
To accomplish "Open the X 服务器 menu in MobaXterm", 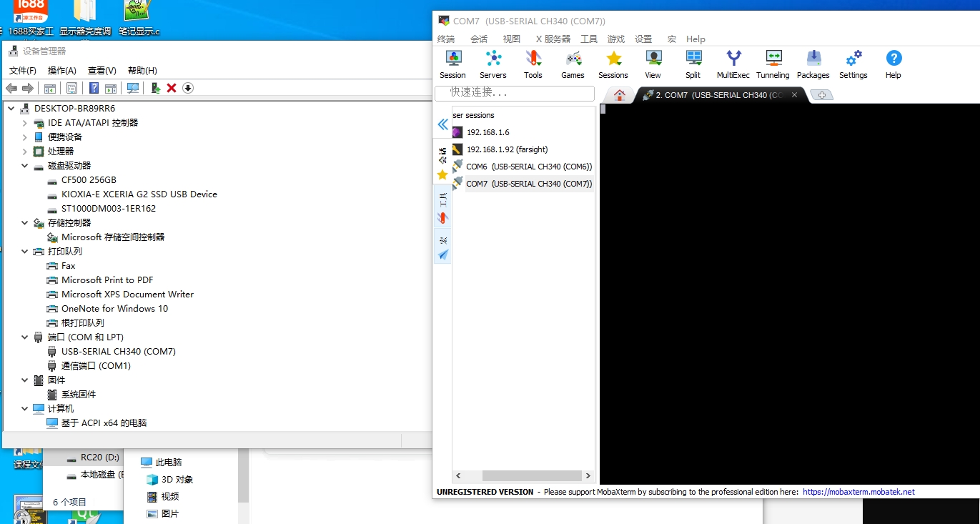I will (553, 39).
